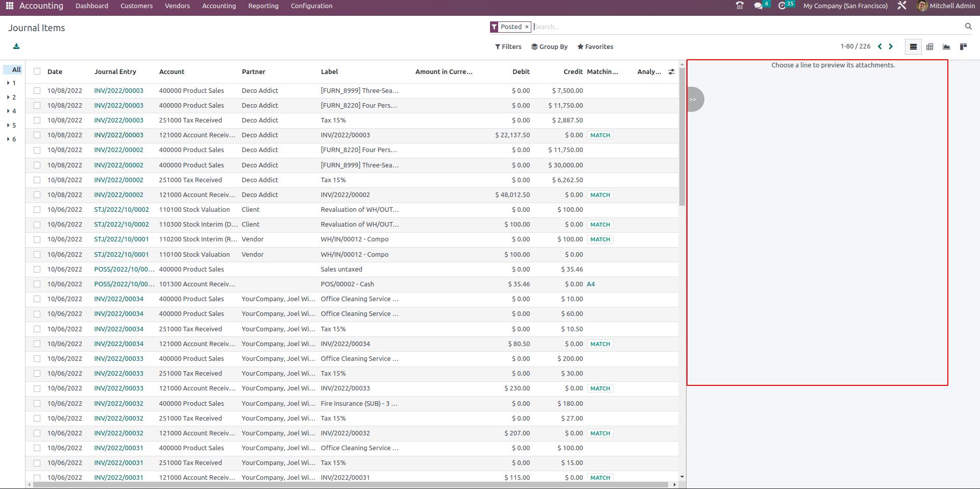This screenshot has width=980, height=489.
Task: Switch to list view
Action: 913,46
